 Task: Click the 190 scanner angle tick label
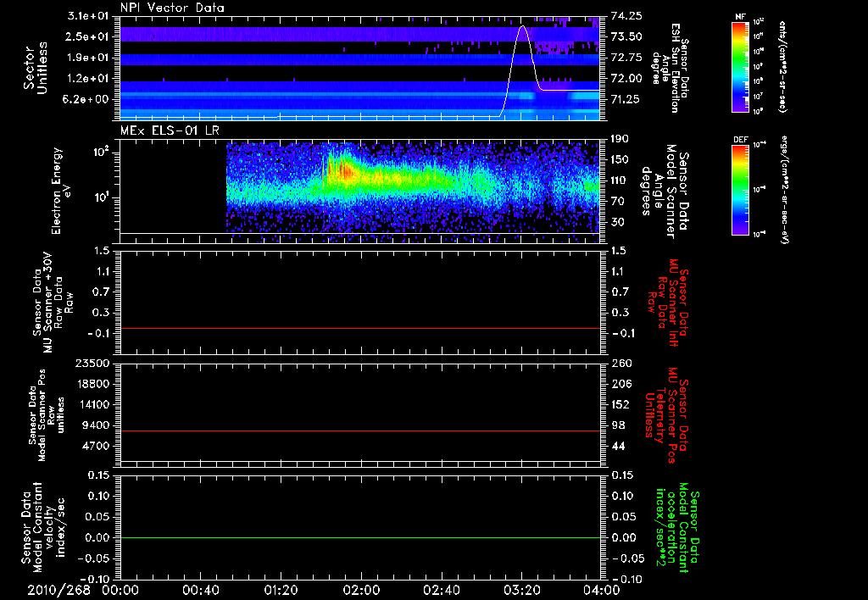click(621, 139)
